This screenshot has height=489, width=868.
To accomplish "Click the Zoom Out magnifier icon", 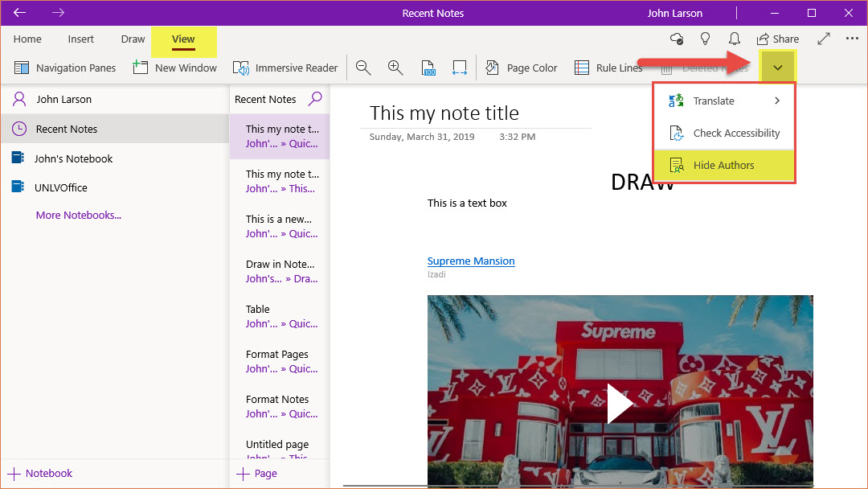I will (363, 68).
